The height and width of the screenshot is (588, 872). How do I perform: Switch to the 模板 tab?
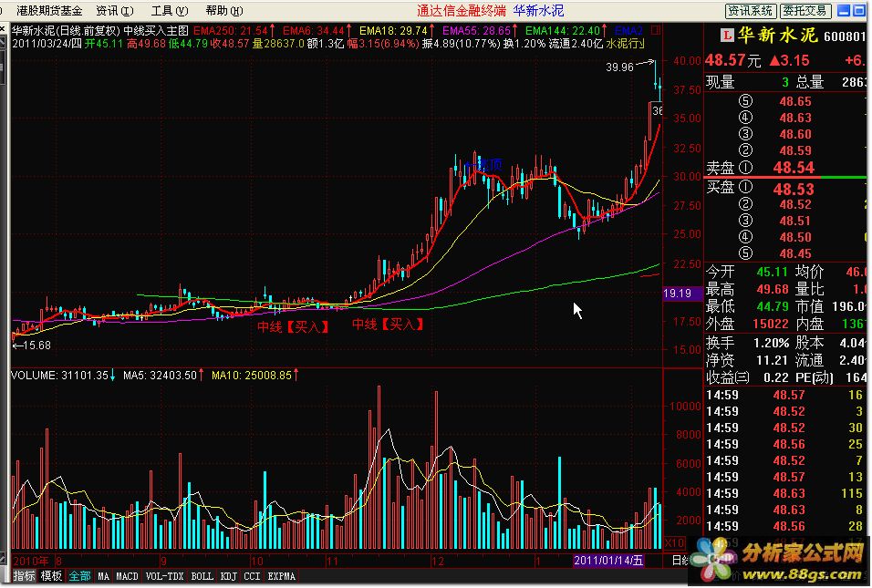point(51,576)
